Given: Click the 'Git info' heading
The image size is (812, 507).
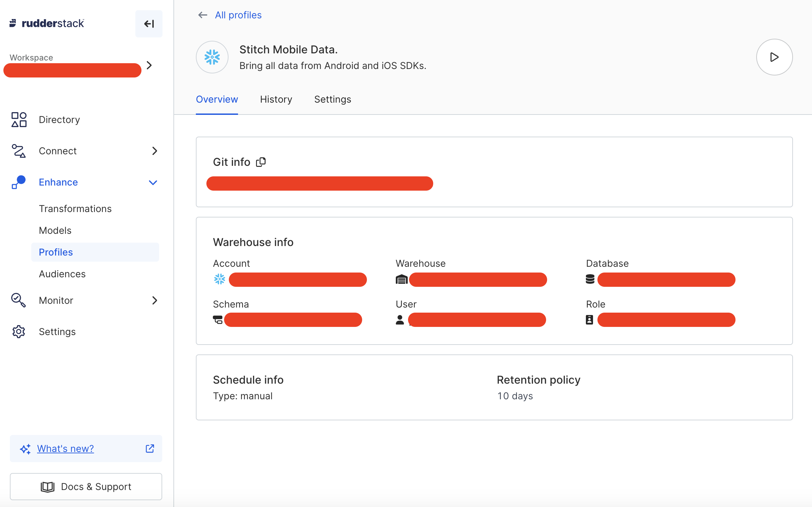Looking at the screenshot, I should tap(232, 162).
